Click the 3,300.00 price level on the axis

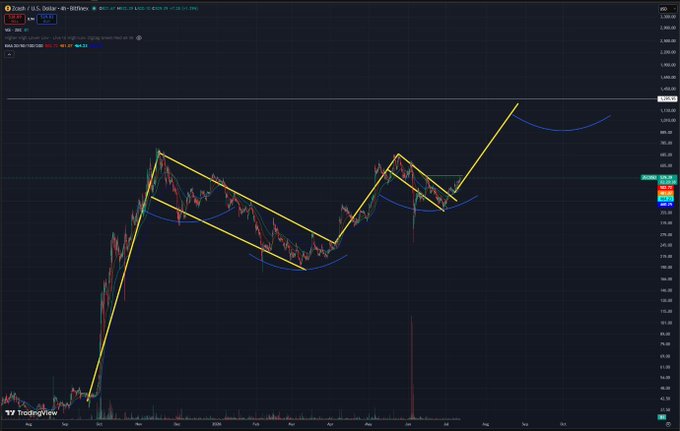click(x=668, y=17)
